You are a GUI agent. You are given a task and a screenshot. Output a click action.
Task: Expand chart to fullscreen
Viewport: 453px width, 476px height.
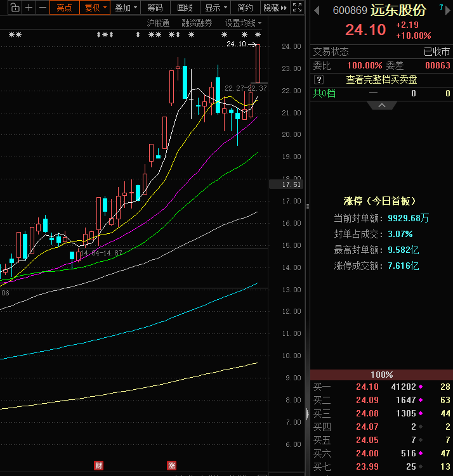click(x=297, y=7)
